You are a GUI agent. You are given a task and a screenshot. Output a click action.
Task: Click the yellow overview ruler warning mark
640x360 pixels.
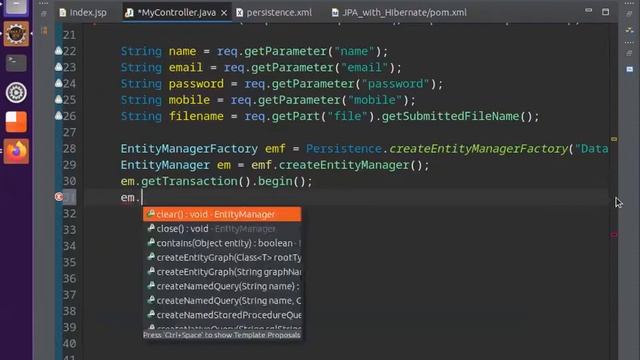[614, 139]
